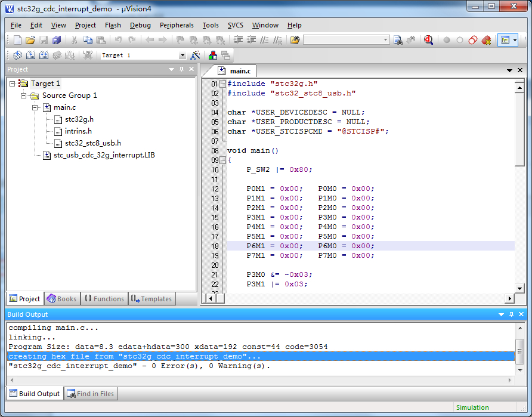Indent the selected lines
The image size is (532, 417).
point(238,40)
